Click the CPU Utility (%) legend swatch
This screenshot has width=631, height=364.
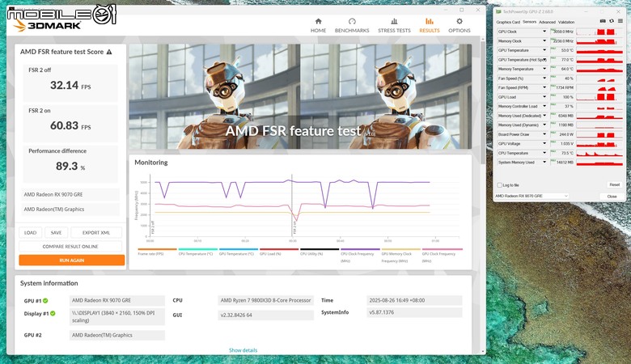(320, 249)
